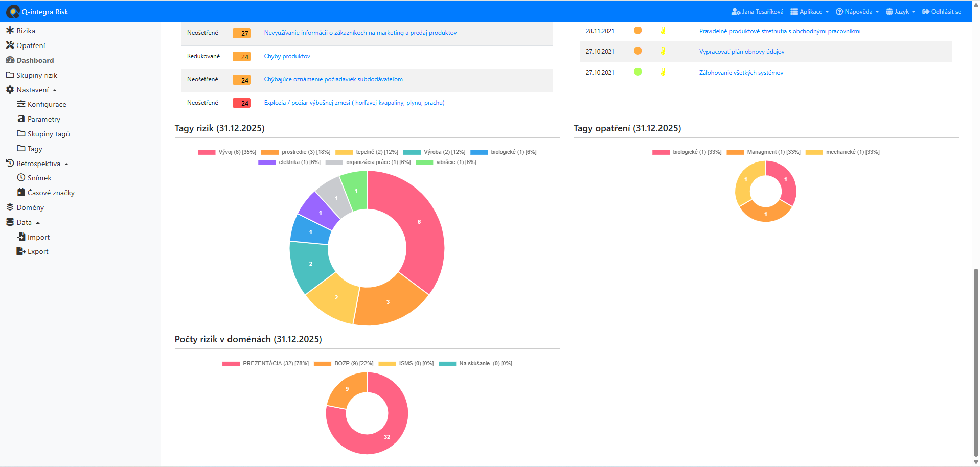Click the Domény layers icon
980x467 pixels.
point(10,207)
